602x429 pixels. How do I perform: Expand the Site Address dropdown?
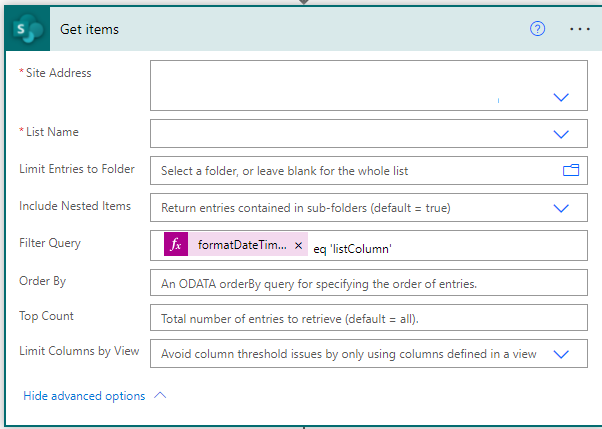click(561, 97)
